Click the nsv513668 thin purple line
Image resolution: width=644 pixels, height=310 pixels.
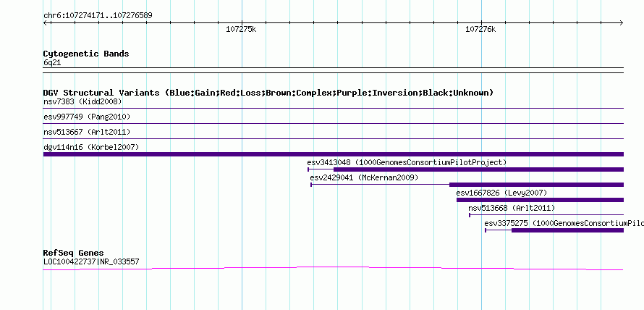(x=546, y=214)
